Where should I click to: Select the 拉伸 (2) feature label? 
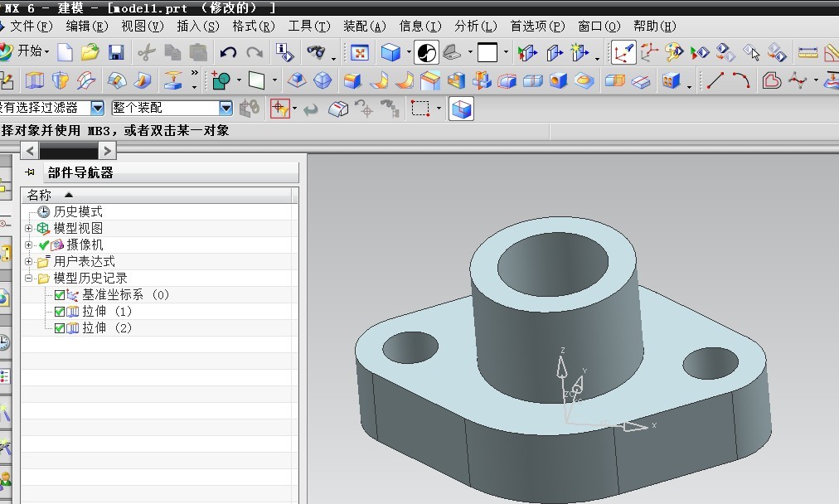tap(106, 328)
